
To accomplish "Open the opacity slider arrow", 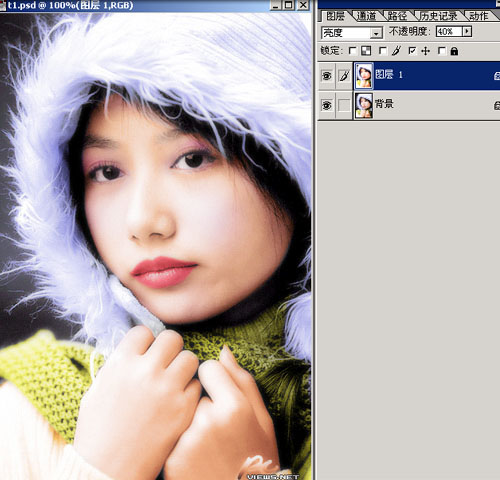I will click(x=467, y=32).
